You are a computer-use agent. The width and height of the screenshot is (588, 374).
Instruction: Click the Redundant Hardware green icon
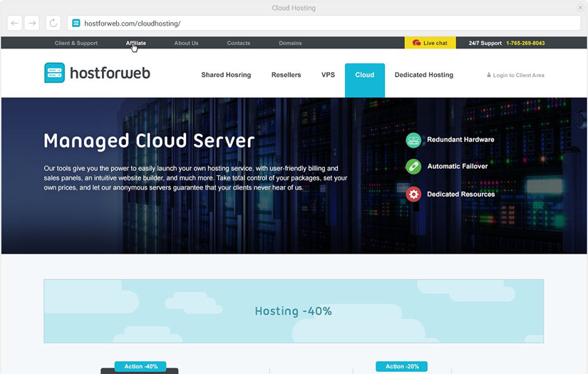pos(413,140)
